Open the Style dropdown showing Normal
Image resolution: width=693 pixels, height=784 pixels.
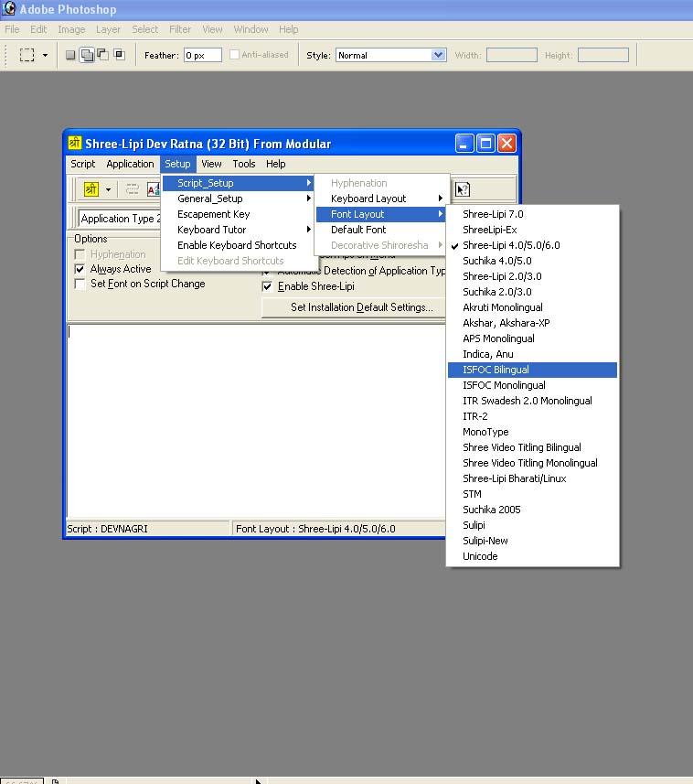390,55
